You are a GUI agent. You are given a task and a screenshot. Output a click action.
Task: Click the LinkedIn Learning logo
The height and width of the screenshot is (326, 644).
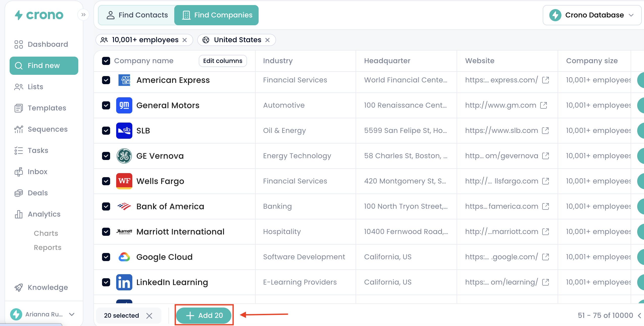pyautogui.click(x=124, y=282)
